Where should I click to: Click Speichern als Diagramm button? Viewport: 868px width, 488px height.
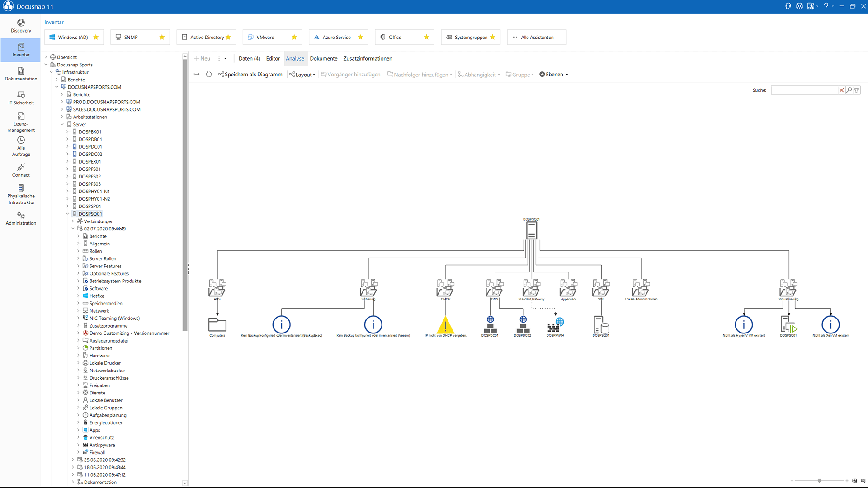pyautogui.click(x=250, y=75)
